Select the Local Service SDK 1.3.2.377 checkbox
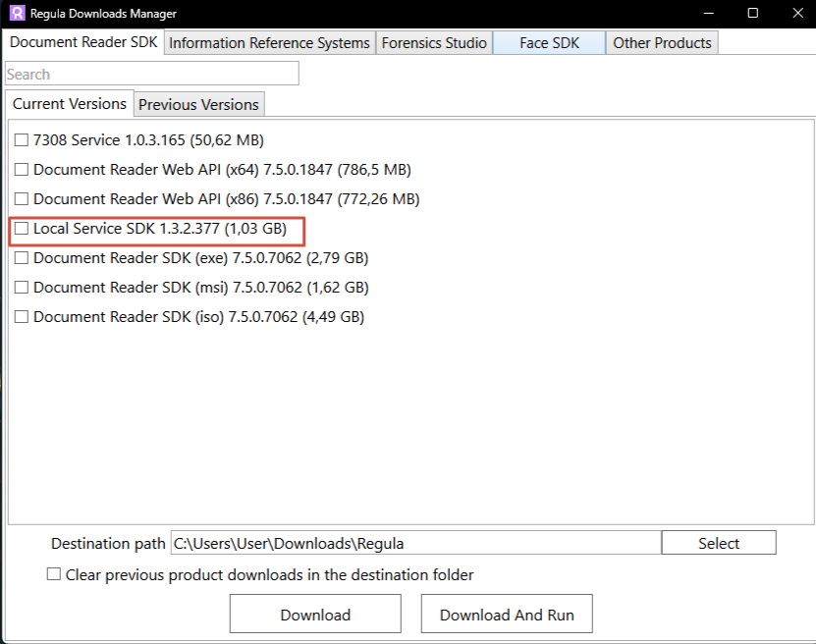 22,229
